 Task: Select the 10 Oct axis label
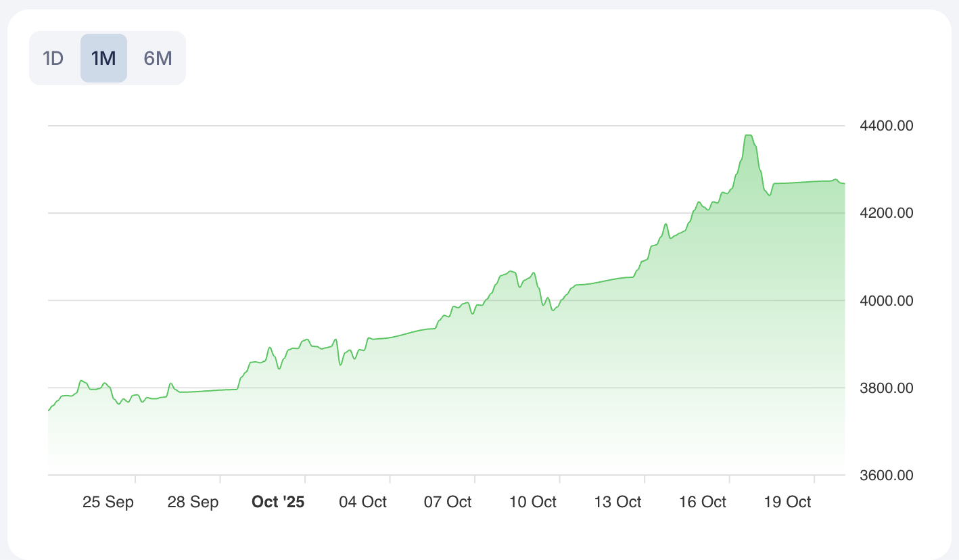pos(532,502)
